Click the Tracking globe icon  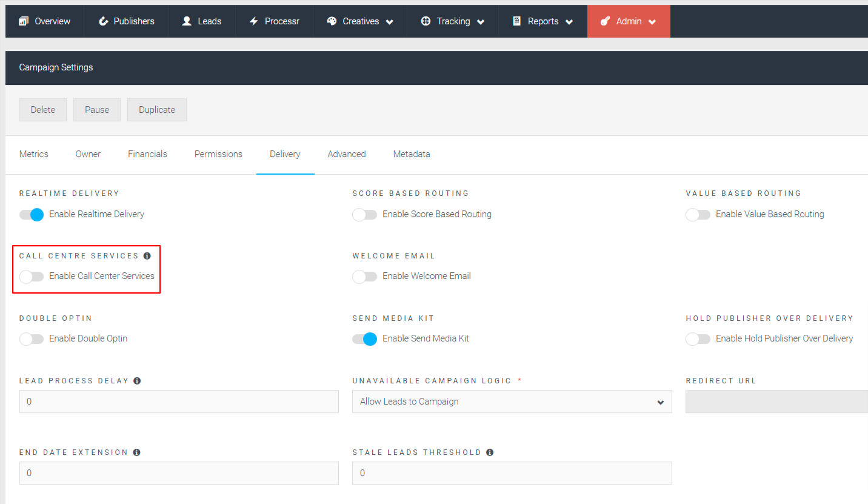(424, 21)
